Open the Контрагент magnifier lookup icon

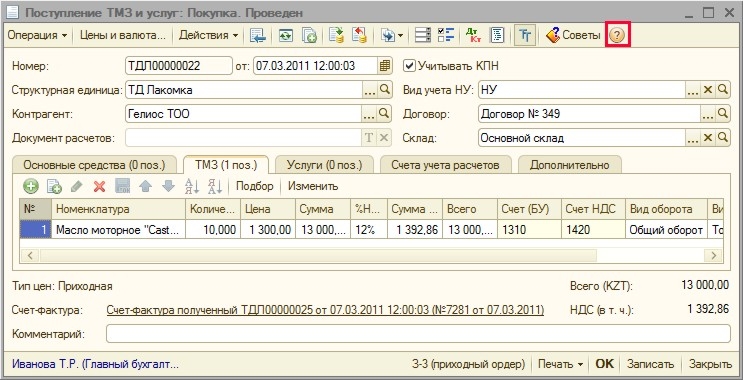(x=385, y=114)
